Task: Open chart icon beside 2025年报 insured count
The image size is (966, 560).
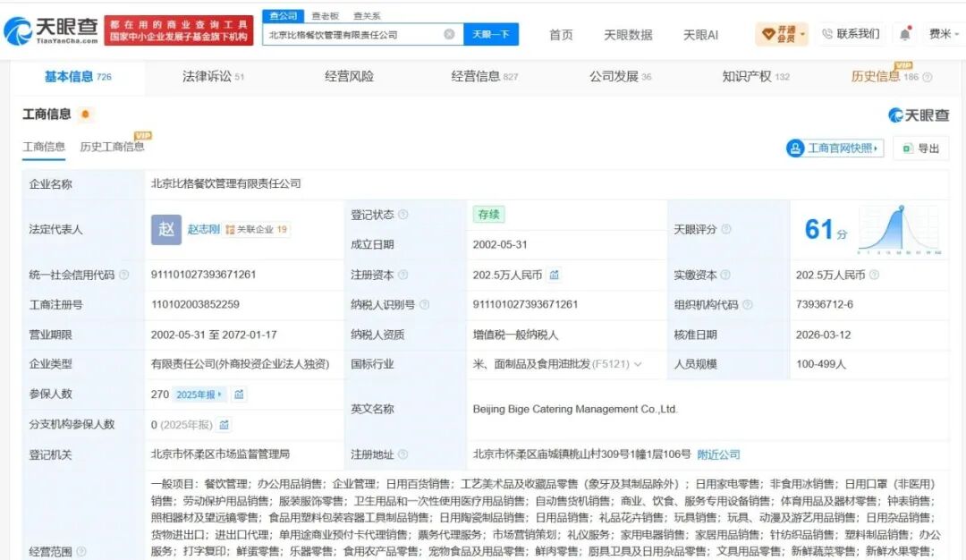Action: click(x=239, y=395)
